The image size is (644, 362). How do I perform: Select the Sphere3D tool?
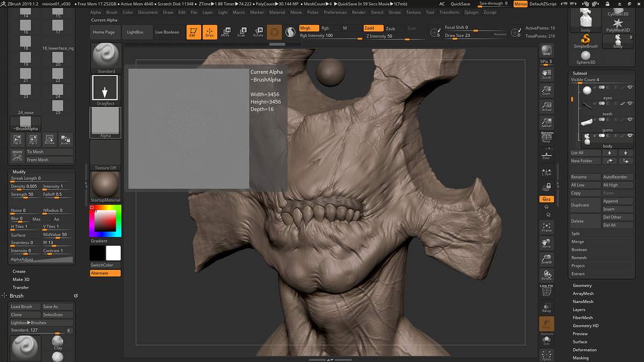[586, 58]
